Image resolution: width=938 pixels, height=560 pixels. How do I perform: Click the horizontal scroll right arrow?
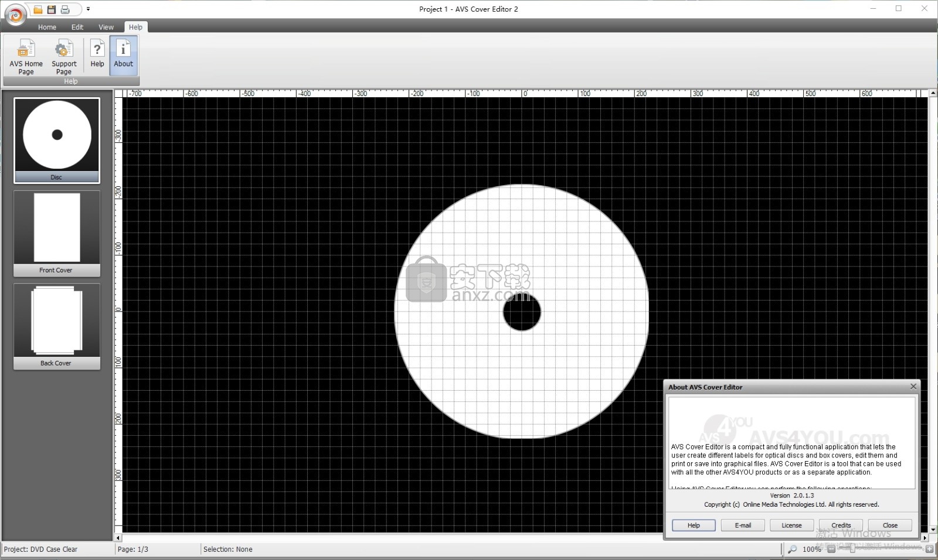pos(925,538)
